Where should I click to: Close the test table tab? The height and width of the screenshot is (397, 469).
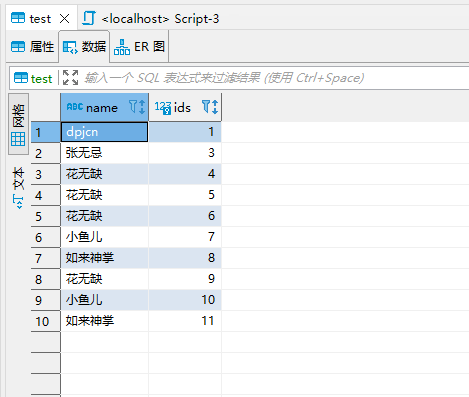[64, 19]
